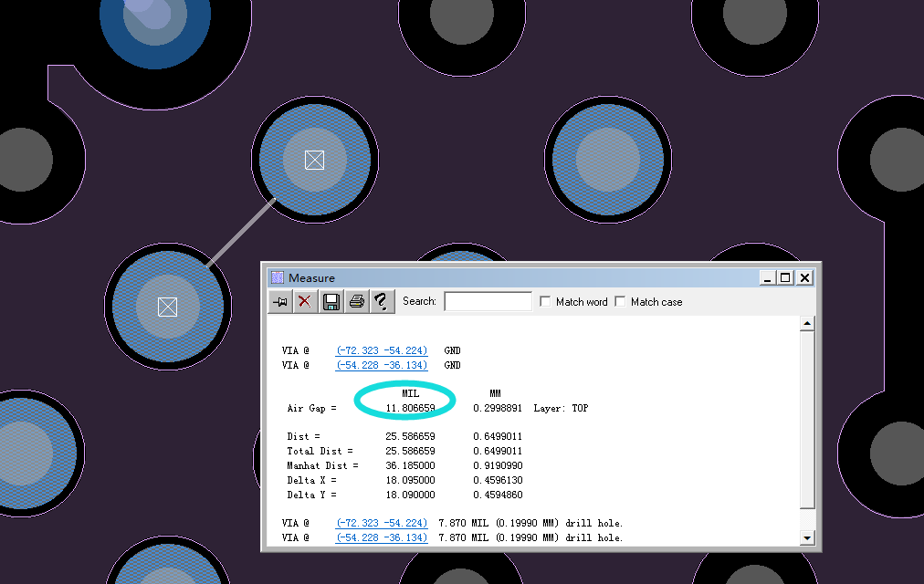The image size is (924, 584).
Task: Click the Delta X value 18.095000
Action: coord(410,480)
